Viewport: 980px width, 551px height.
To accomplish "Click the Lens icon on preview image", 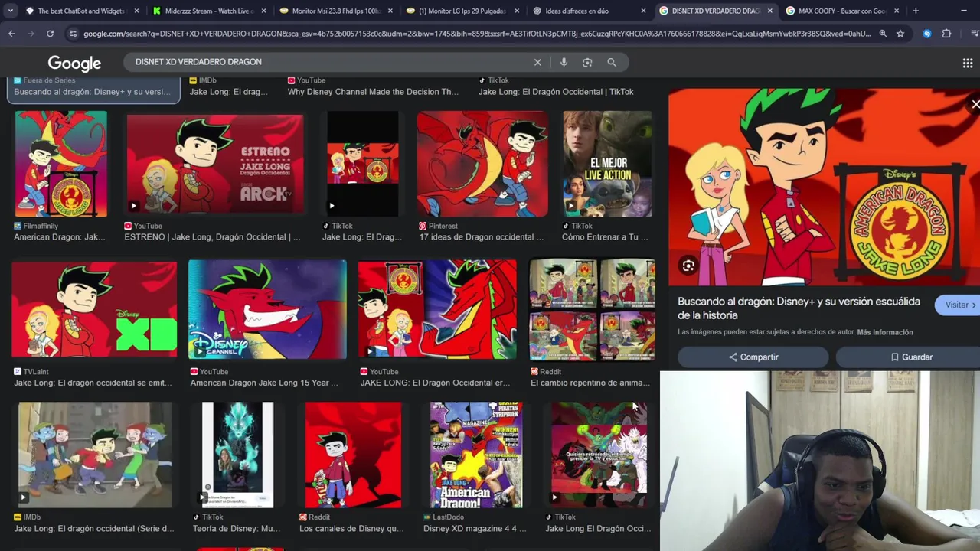I will pyautogui.click(x=688, y=266).
